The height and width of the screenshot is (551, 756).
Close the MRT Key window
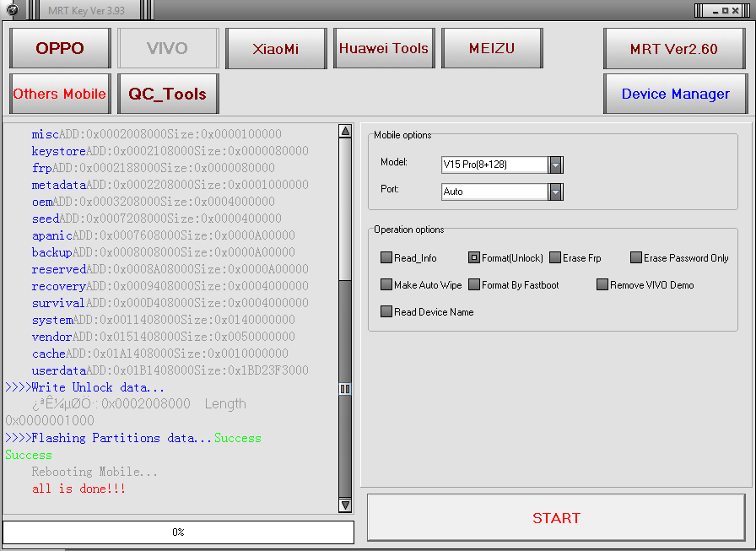coord(735,11)
